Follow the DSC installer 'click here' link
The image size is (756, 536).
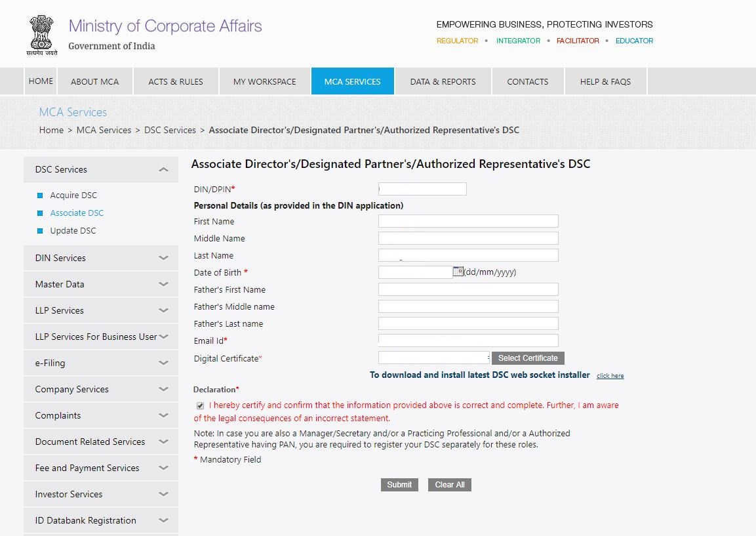pos(610,376)
